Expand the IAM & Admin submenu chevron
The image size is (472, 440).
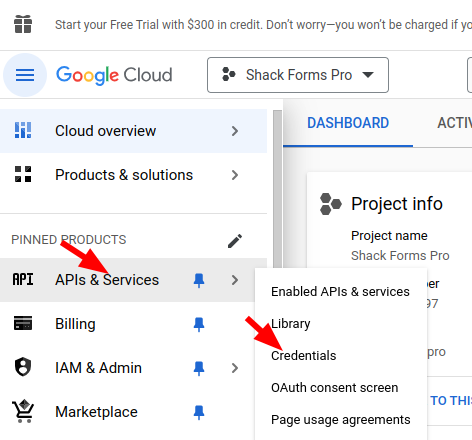[x=235, y=368]
